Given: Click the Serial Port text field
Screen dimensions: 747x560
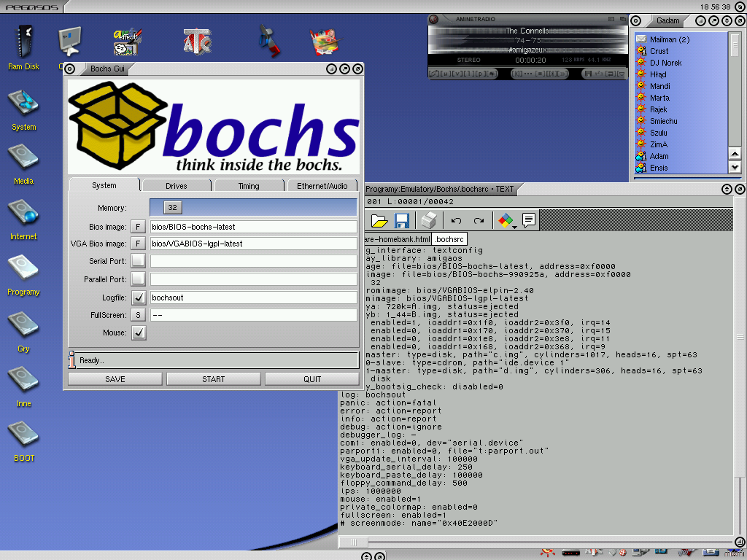Looking at the screenshot, I should point(253,260).
